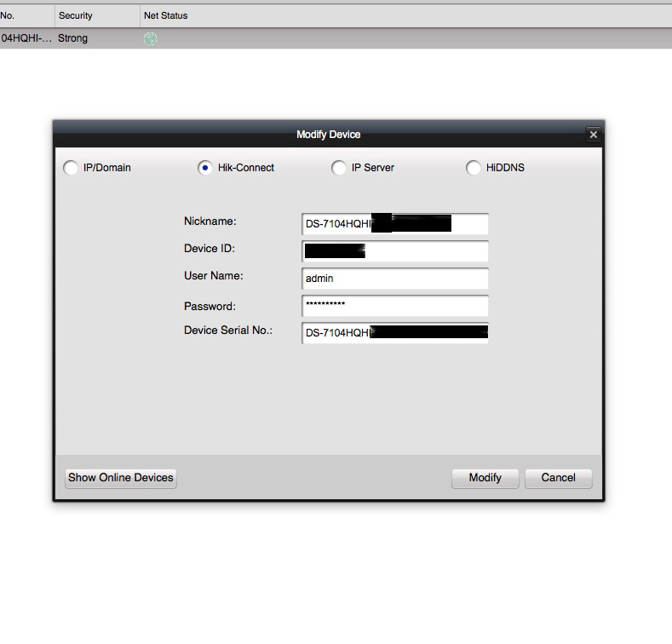672x644 pixels.
Task: Sort by the No. column header
Action: [x=26, y=15]
